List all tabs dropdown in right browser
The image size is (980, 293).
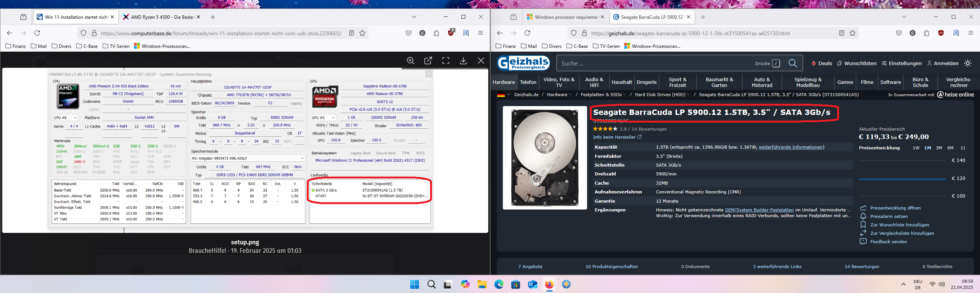[x=904, y=17]
